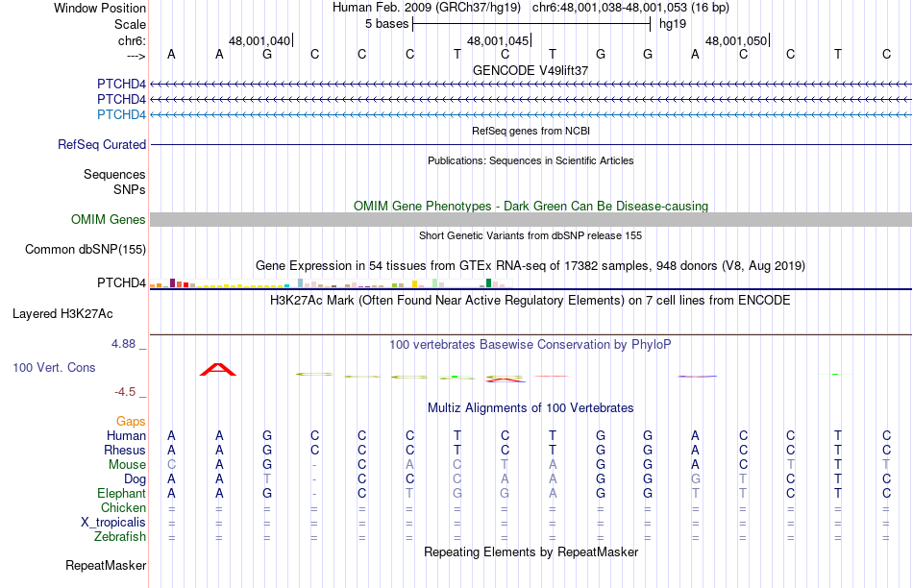Open the RefSeq Curated track label
Viewport: 913px width, 588px height.
[x=101, y=144]
